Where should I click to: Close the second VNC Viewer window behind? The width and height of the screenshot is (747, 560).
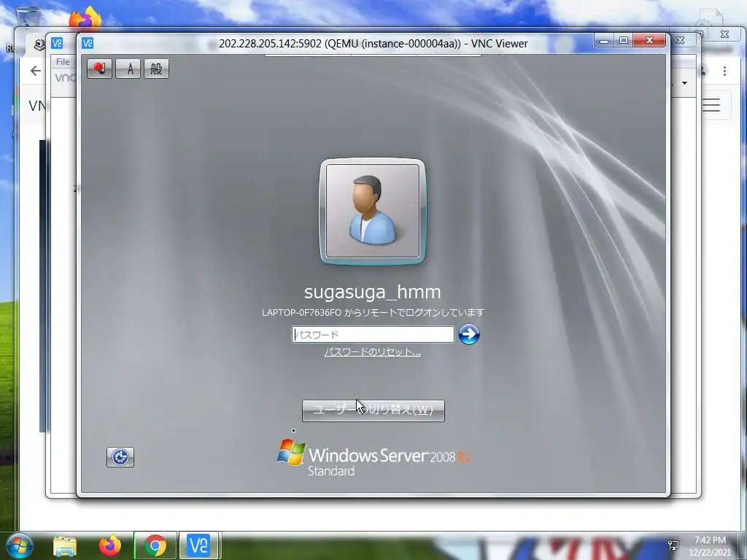(x=681, y=41)
